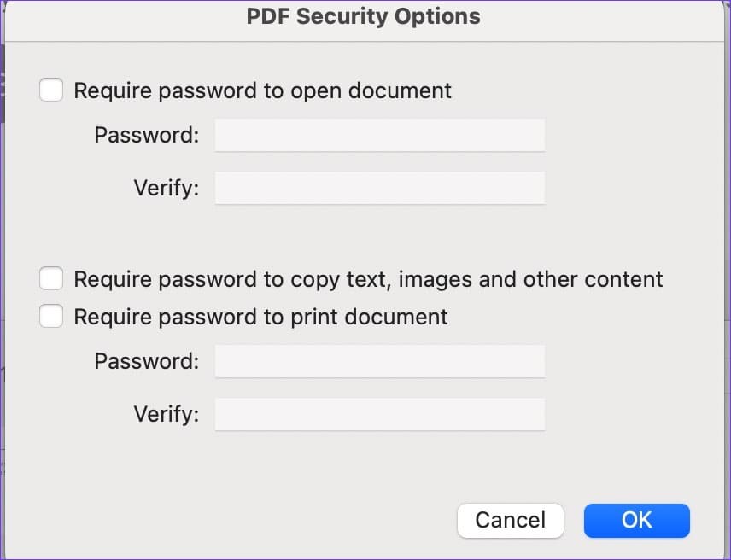This screenshot has height=560, width=731.
Task: Click the 'Require password to open document' label text
Action: 262,90
